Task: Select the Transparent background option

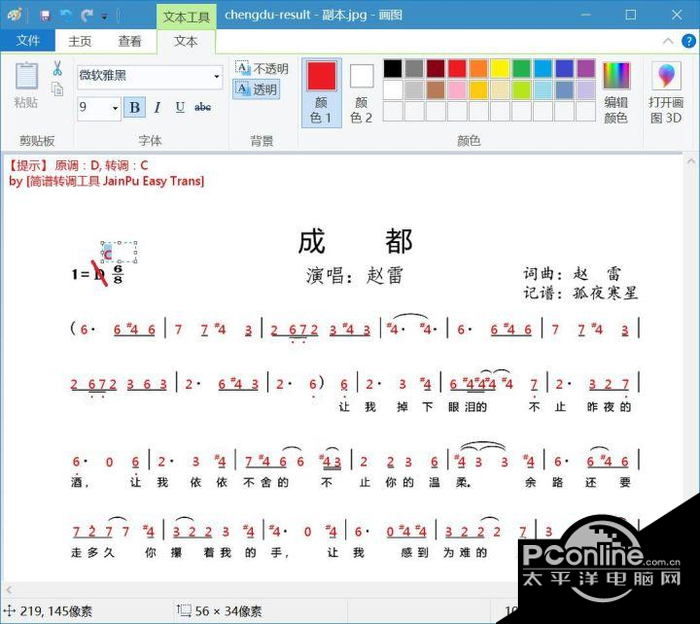Action: (256, 89)
